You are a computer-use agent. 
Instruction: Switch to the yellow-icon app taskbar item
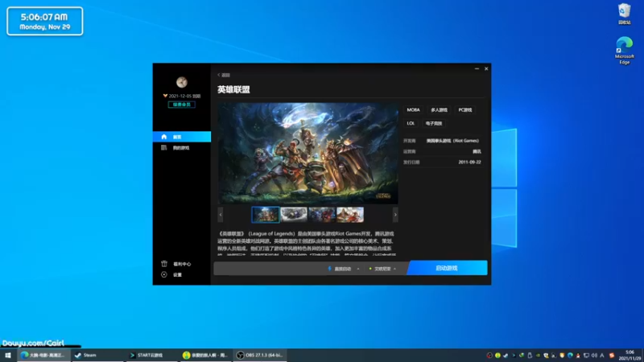(205, 356)
